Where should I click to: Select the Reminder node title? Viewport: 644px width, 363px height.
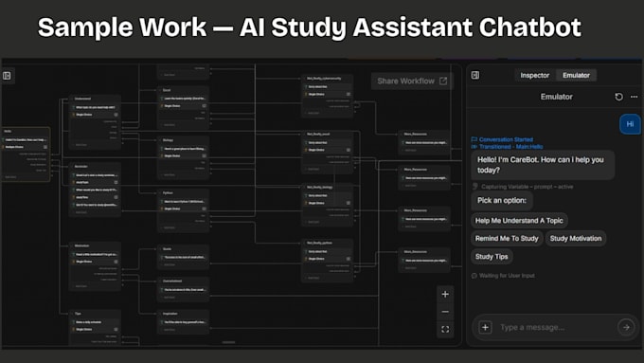tap(80, 167)
